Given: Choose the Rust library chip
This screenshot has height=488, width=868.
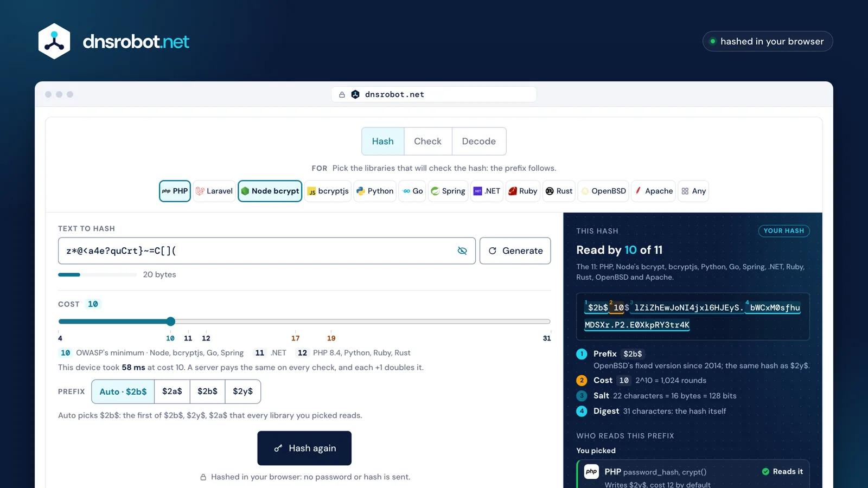Looking at the screenshot, I should pyautogui.click(x=559, y=191).
